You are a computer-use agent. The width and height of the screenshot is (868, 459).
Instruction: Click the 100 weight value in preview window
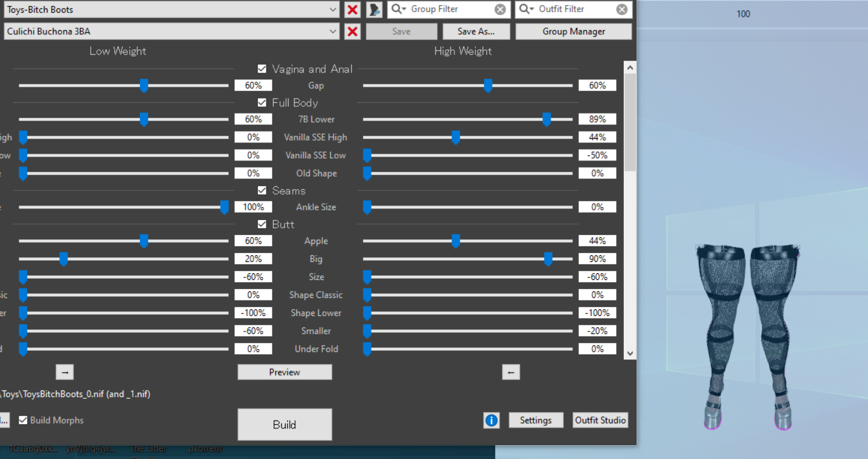(x=743, y=14)
